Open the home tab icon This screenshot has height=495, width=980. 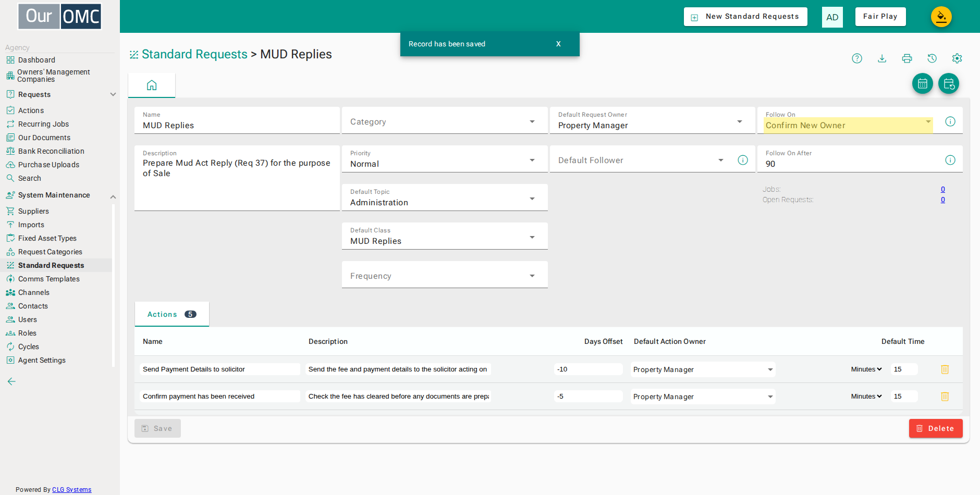[x=152, y=85]
